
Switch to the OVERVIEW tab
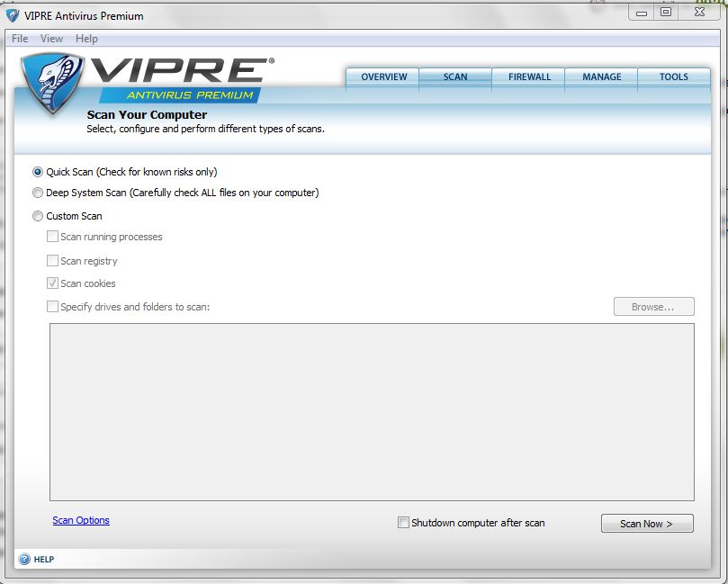point(382,77)
